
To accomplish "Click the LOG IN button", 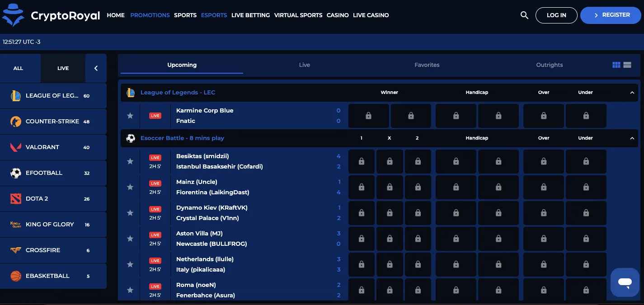I will (x=556, y=15).
